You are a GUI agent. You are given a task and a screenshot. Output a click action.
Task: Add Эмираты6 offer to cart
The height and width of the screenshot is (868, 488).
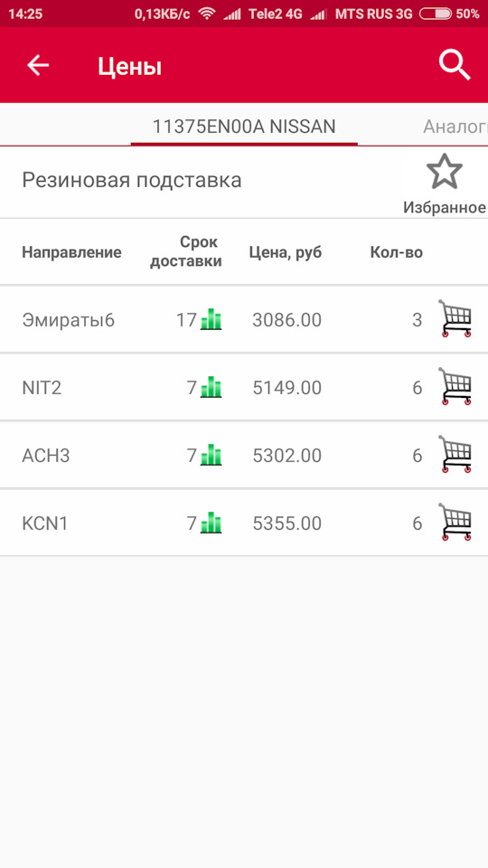coord(455,318)
